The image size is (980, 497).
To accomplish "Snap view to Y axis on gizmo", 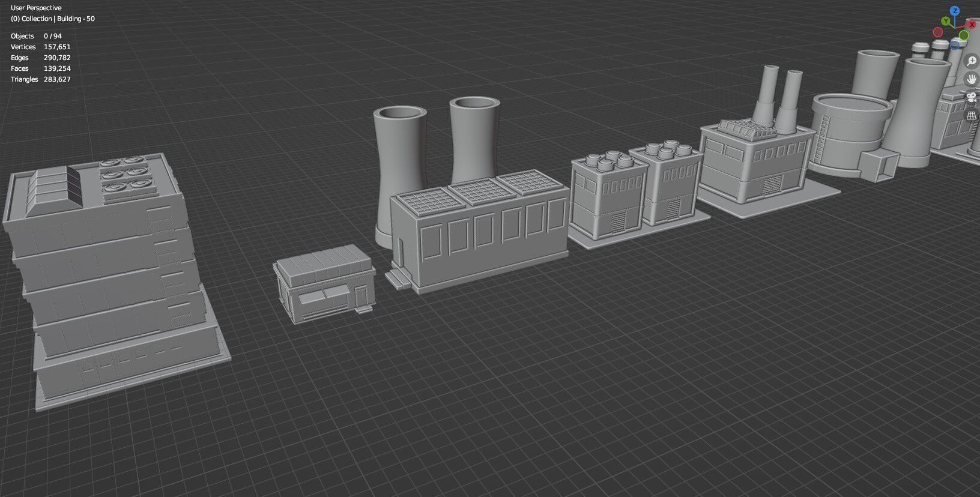I will pyautogui.click(x=946, y=21).
